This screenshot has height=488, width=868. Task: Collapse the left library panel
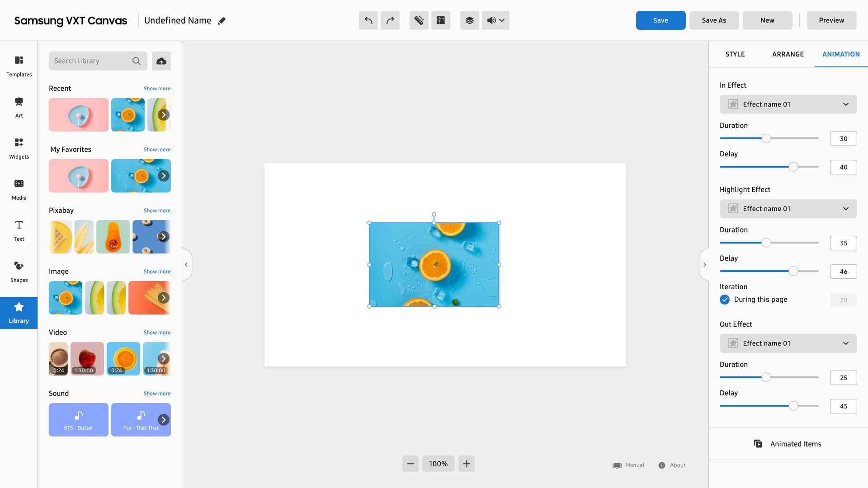(186, 265)
